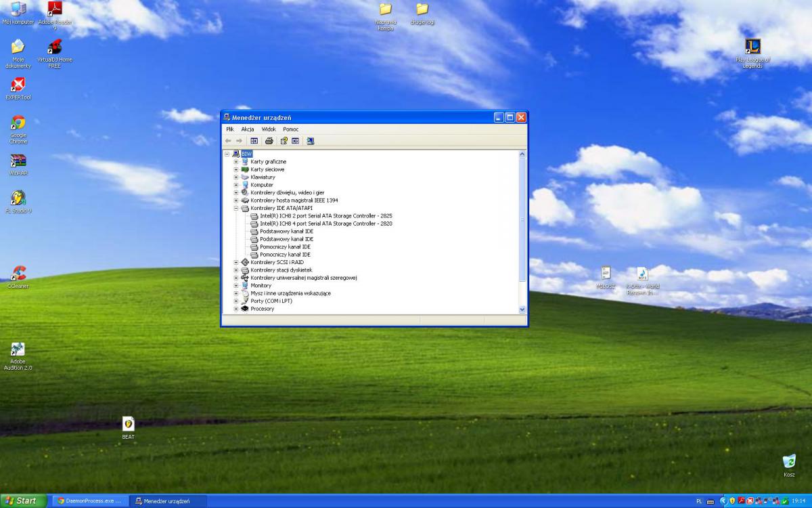
Task: Expand Karty graficzne category
Action: click(x=236, y=162)
